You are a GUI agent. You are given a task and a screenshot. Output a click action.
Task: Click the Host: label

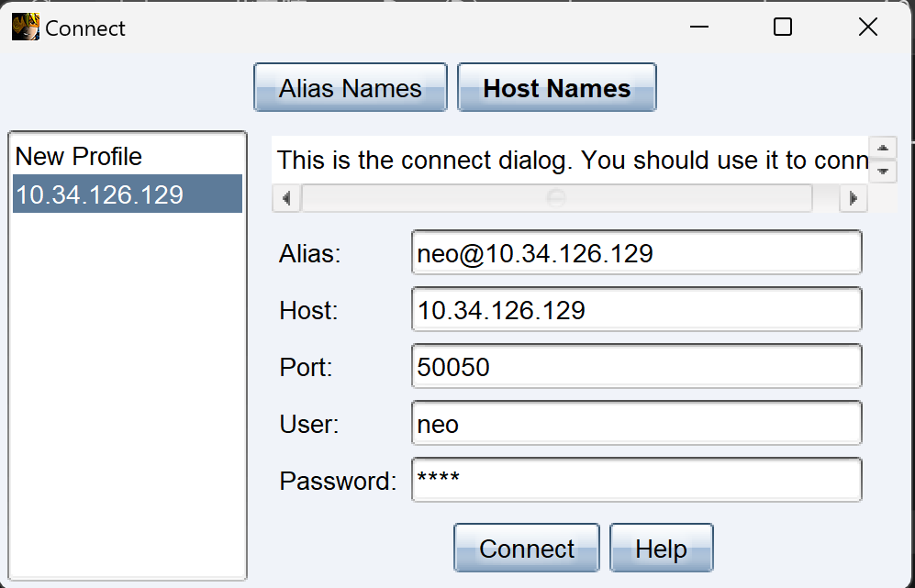[x=308, y=310]
